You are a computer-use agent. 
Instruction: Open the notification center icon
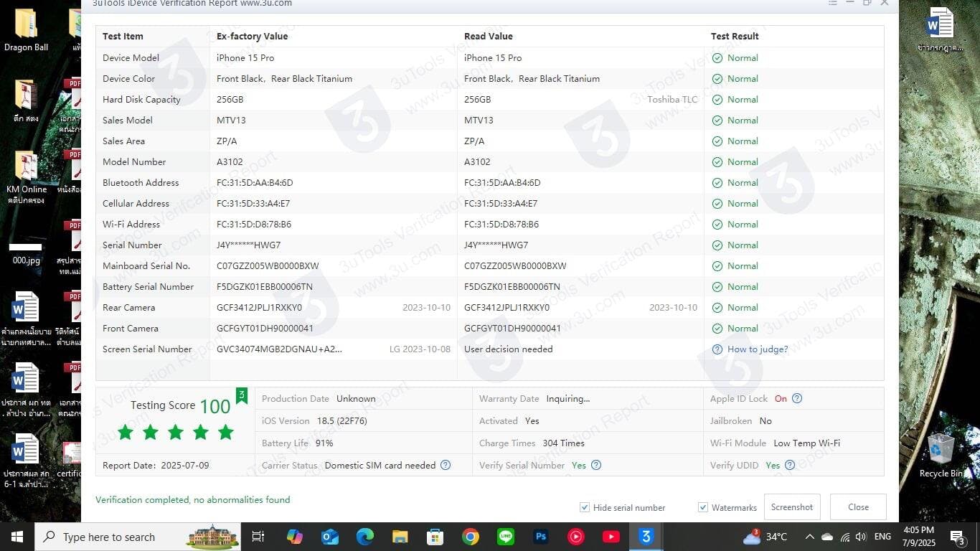point(957,537)
